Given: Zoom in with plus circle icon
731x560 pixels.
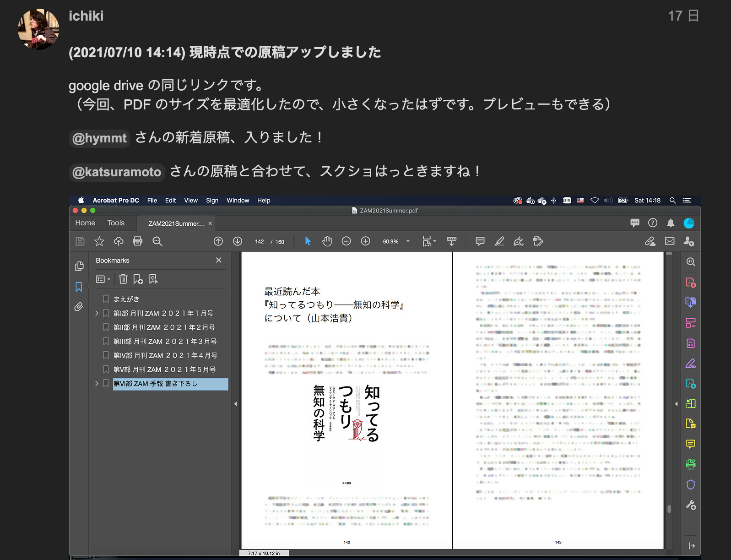Looking at the screenshot, I should (x=366, y=241).
